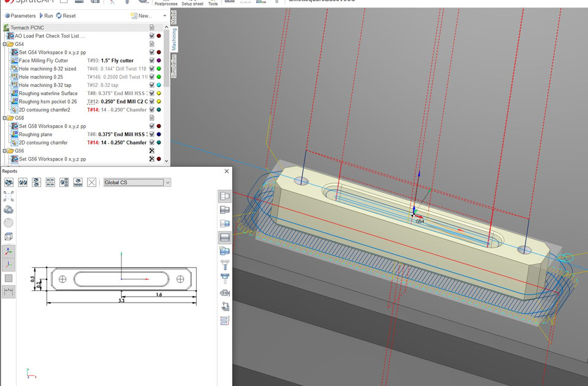Toggle the checkmark on Face Milling Fly cutter operation
Screen dimensions: 588x386
(152, 60)
